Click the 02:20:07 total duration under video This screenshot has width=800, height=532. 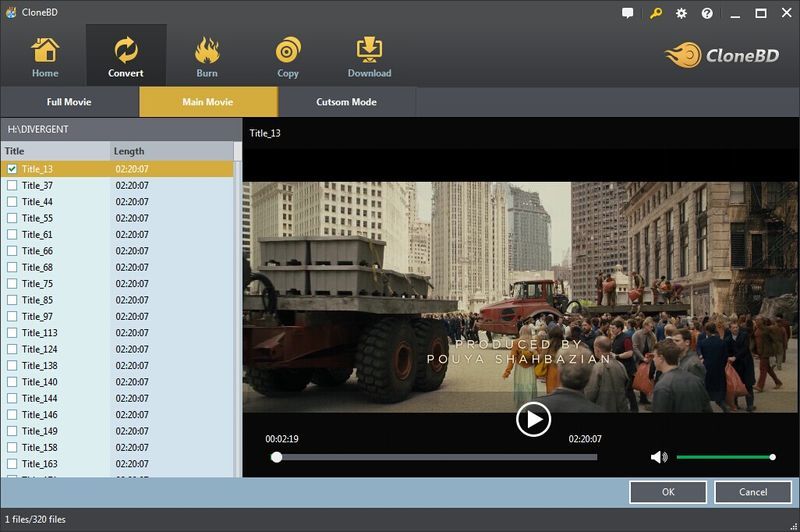585,439
